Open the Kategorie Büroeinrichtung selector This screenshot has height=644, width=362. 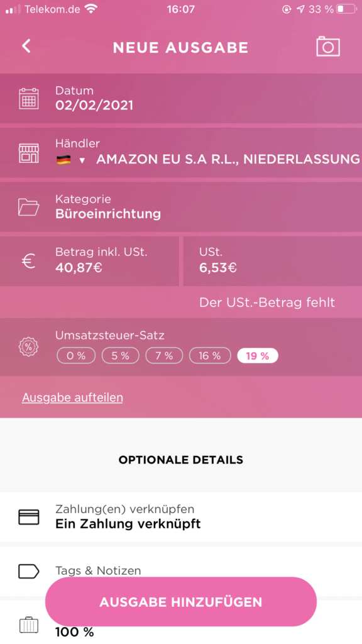click(x=181, y=206)
